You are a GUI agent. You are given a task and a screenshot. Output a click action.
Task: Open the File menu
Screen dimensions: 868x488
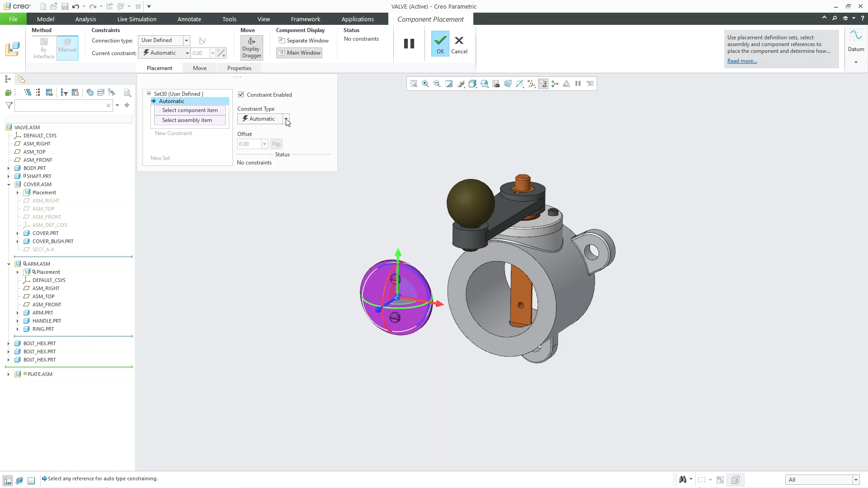13,19
